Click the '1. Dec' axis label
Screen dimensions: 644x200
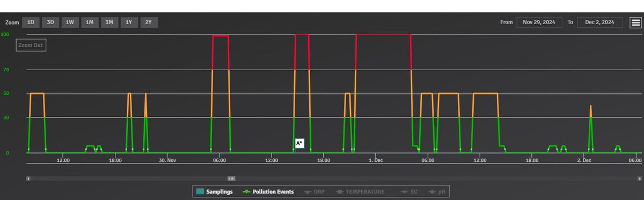[376, 160]
